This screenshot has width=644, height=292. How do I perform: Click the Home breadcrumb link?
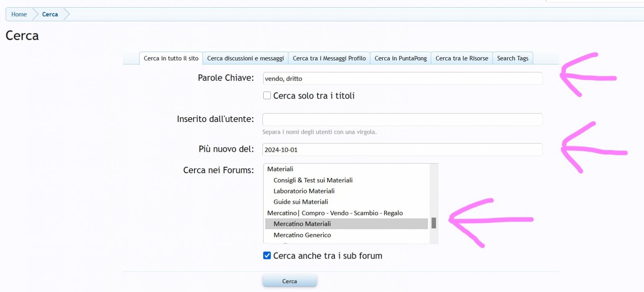click(19, 14)
